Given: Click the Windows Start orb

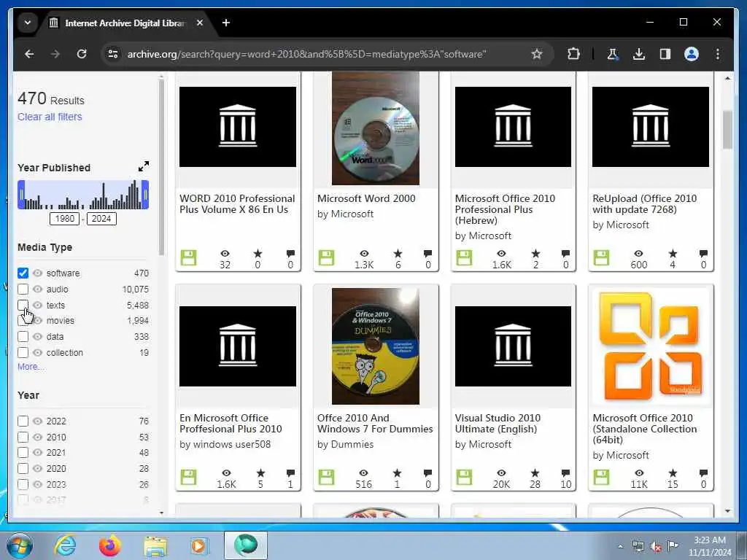Looking at the screenshot, I should coord(20,545).
